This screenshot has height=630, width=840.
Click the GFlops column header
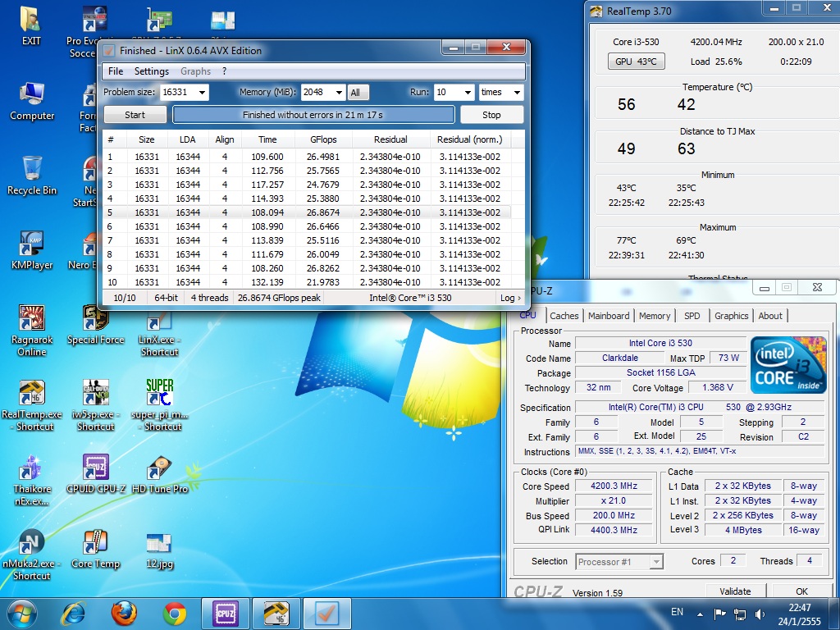click(x=323, y=139)
